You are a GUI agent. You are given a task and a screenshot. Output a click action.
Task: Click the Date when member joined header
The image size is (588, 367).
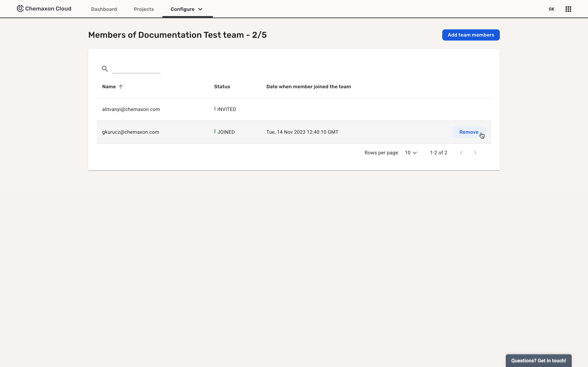(308, 87)
